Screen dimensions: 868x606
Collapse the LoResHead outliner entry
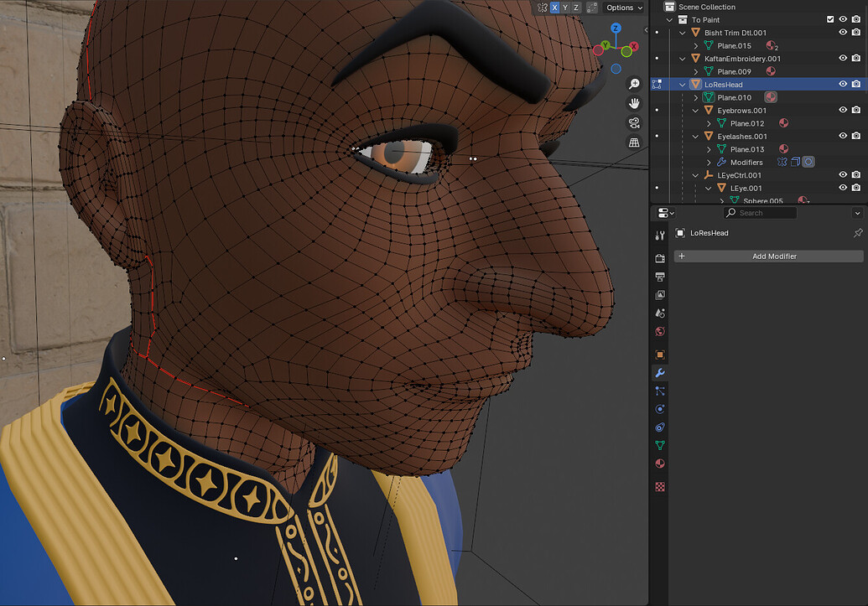click(681, 84)
